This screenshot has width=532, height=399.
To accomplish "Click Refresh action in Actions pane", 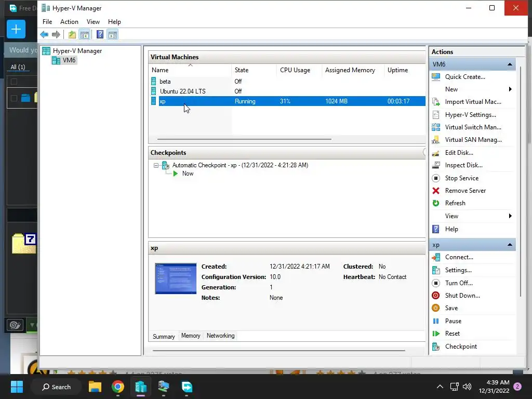I will click(455, 203).
